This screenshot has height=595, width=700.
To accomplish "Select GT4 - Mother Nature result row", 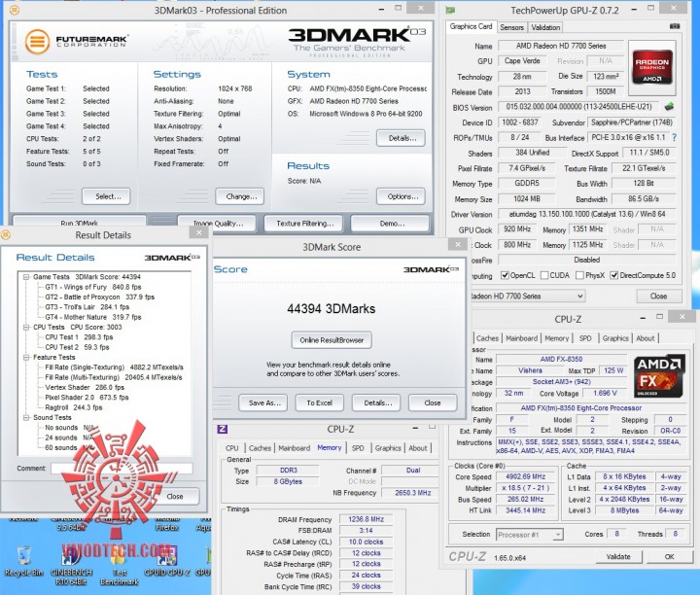I will (x=93, y=317).
